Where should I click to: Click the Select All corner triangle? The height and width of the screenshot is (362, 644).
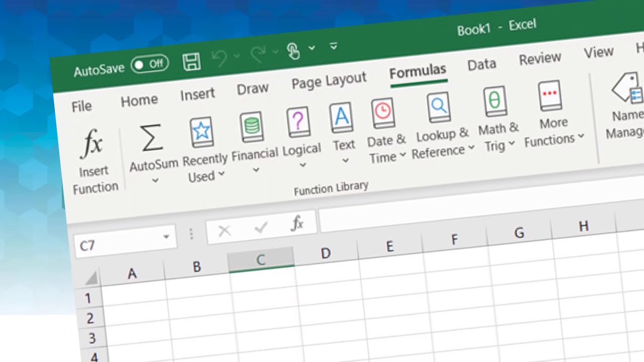[91, 278]
